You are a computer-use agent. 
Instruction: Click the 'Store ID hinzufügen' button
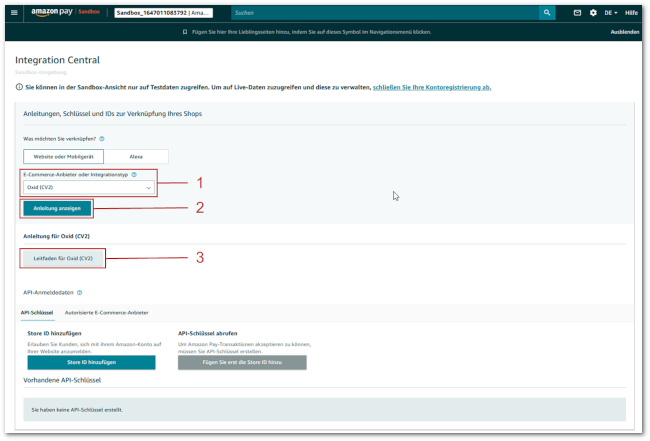point(91,362)
